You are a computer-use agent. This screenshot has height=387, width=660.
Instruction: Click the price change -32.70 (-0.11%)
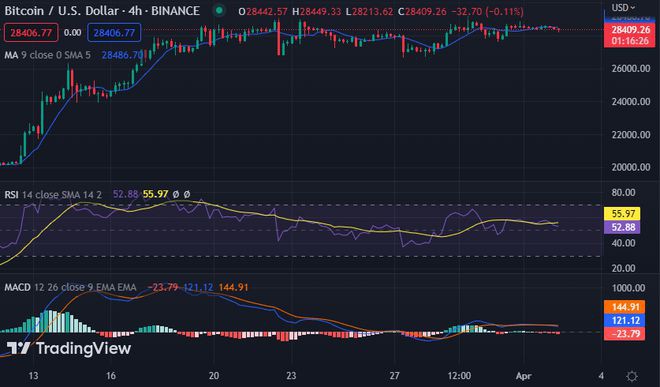(x=487, y=11)
